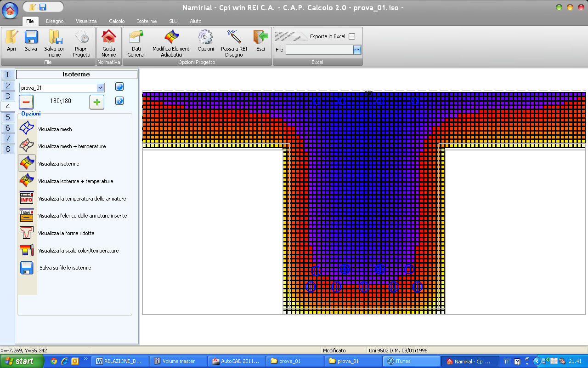This screenshot has width=588, height=368.
Task: Switch to the Isoterme ribbon tab
Action: [x=147, y=21]
